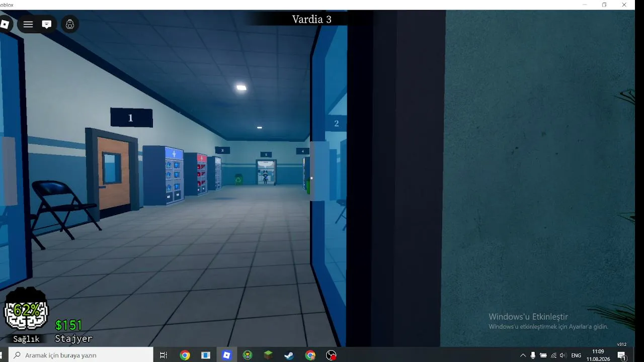The image size is (644, 362).
Task: Open the backpack inventory icon
Action: (x=70, y=24)
